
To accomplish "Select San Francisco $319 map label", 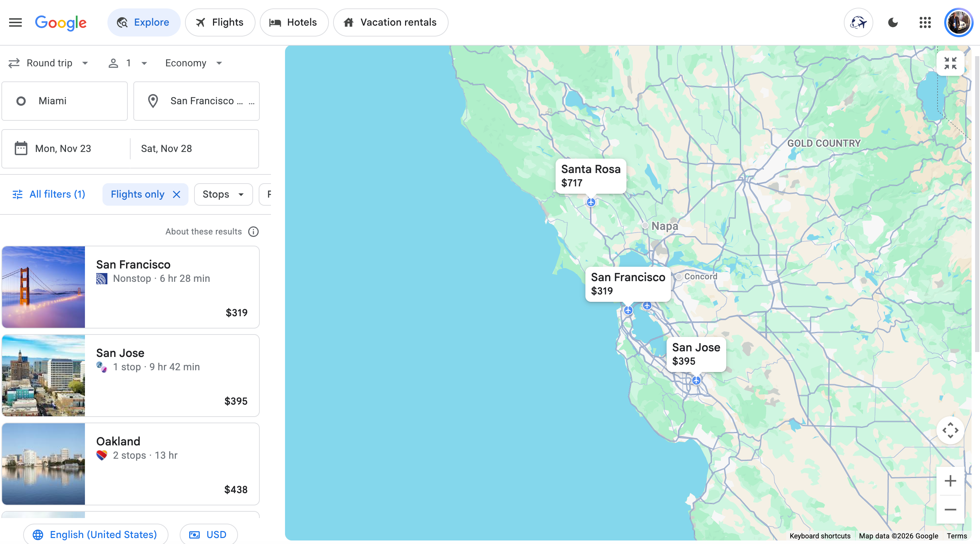I will click(x=628, y=284).
